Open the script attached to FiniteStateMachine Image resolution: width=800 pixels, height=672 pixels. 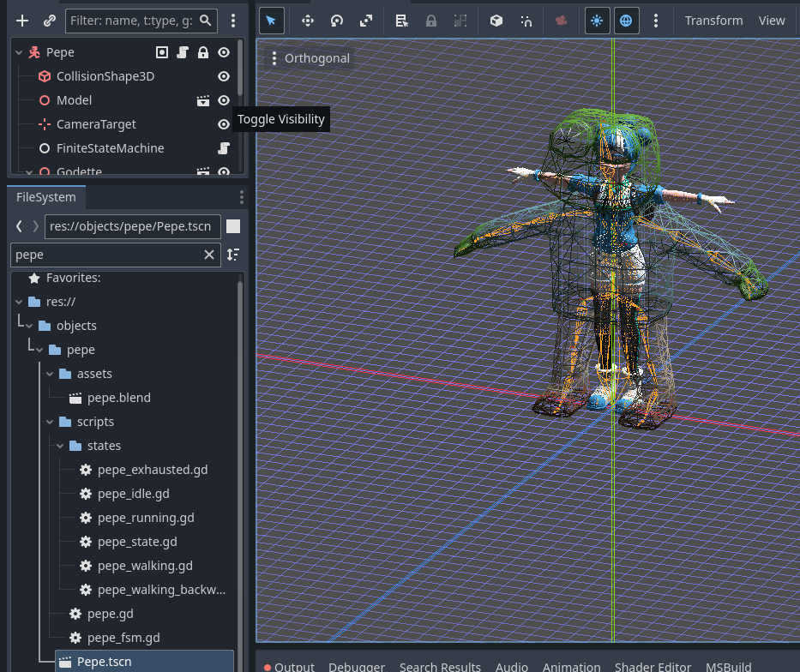click(x=224, y=148)
